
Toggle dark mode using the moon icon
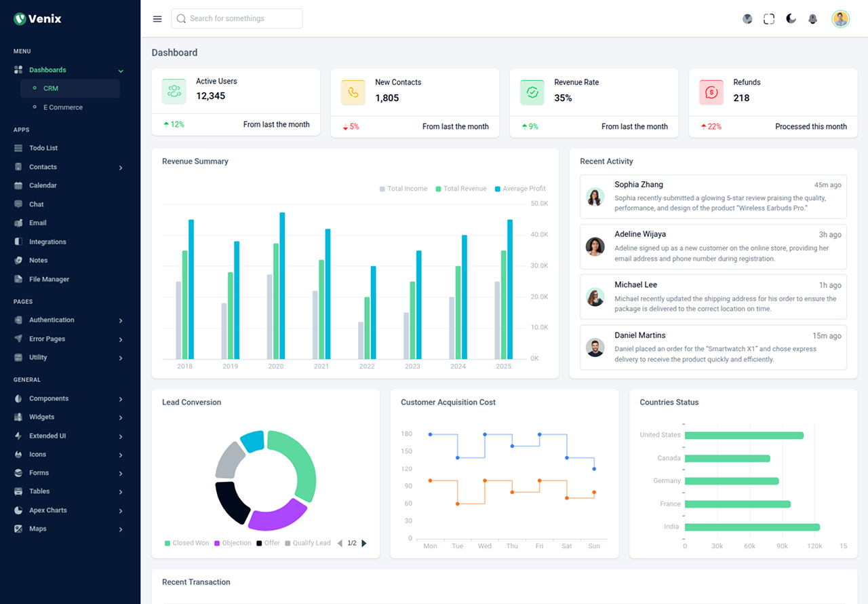[x=791, y=18]
